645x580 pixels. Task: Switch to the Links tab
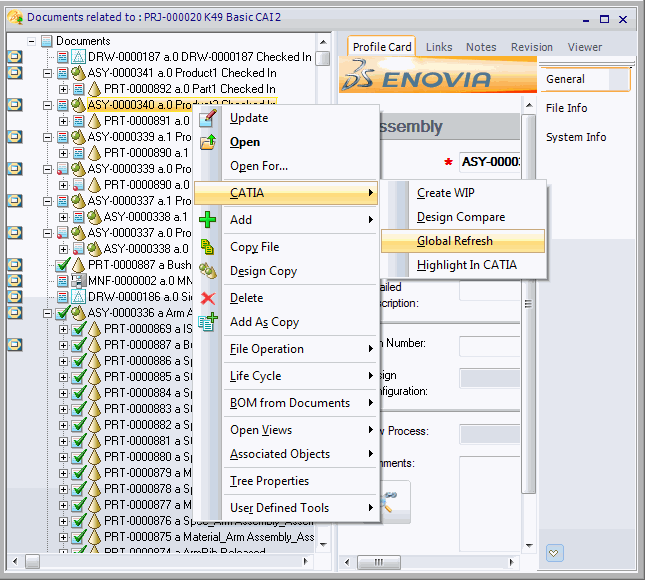[439, 47]
